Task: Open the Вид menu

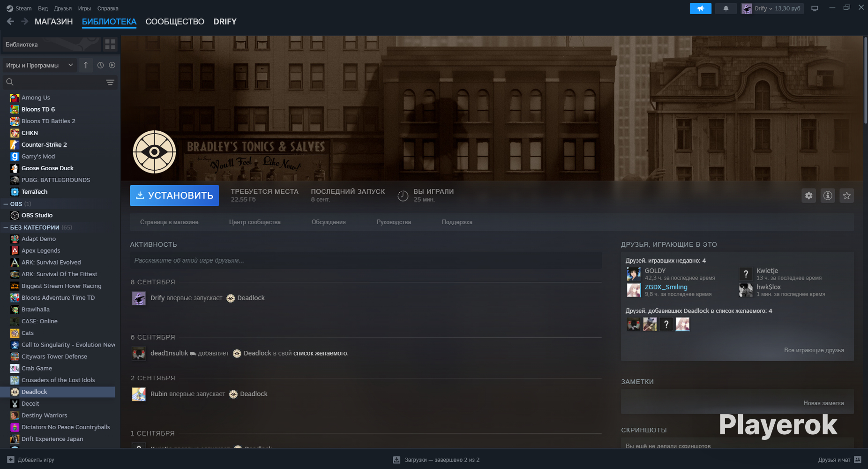Action: 43,8
